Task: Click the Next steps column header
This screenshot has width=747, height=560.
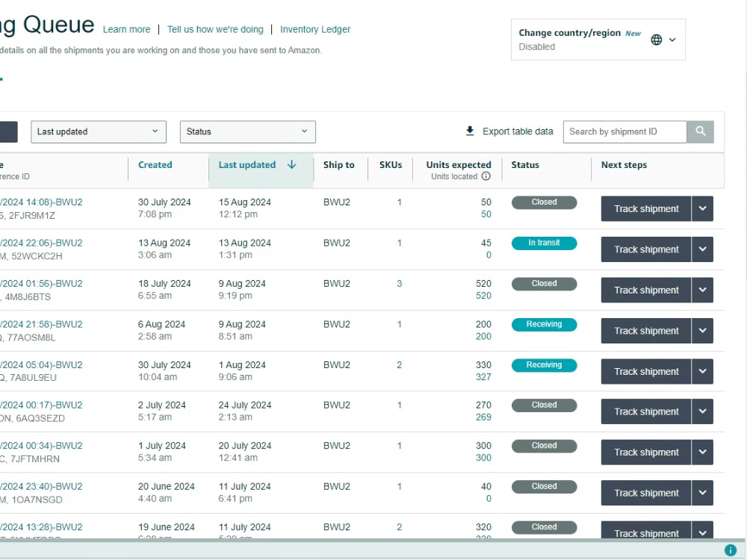Action: click(624, 165)
